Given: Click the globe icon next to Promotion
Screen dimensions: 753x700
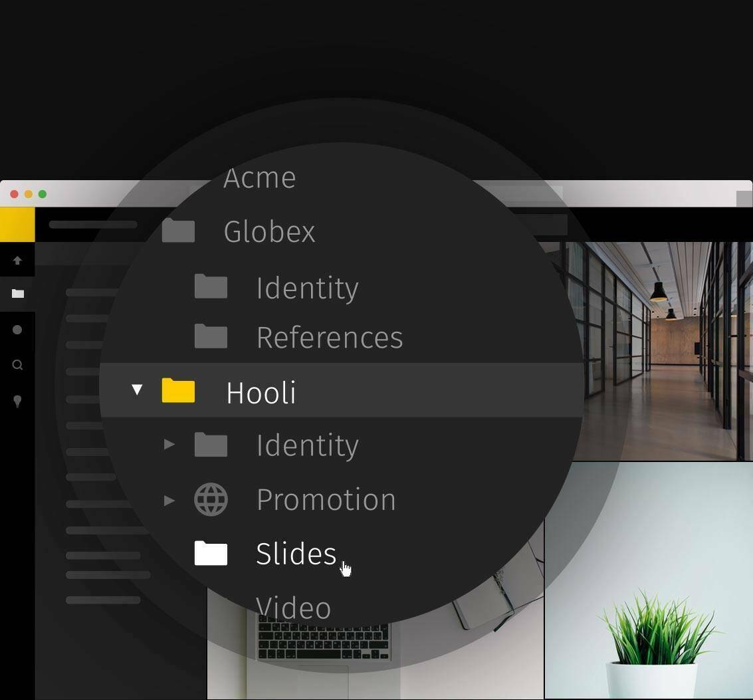Looking at the screenshot, I should click(210, 499).
